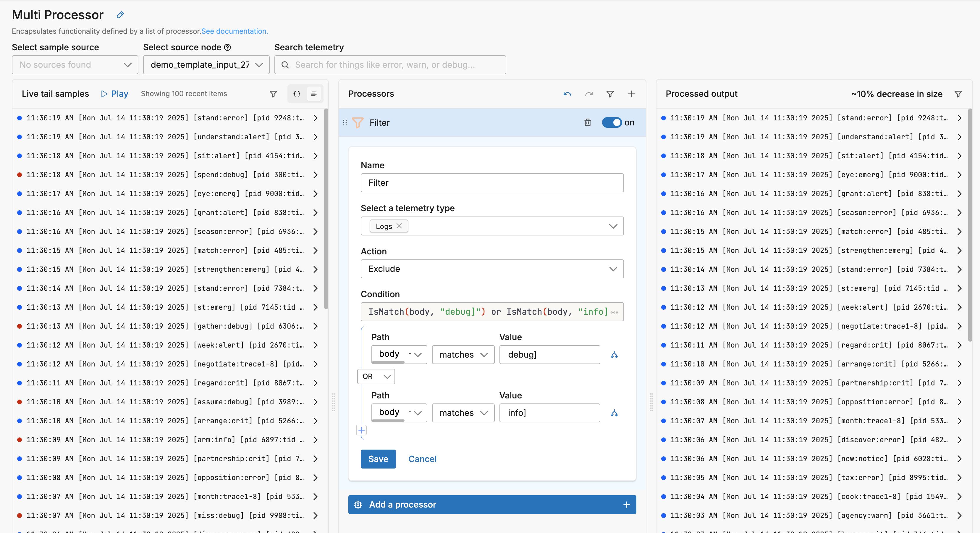Image resolution: width=980 pixels, height=533 pixels.
Task: Click plus icon on Add a processor bar
Action: [x=627, y=505]
